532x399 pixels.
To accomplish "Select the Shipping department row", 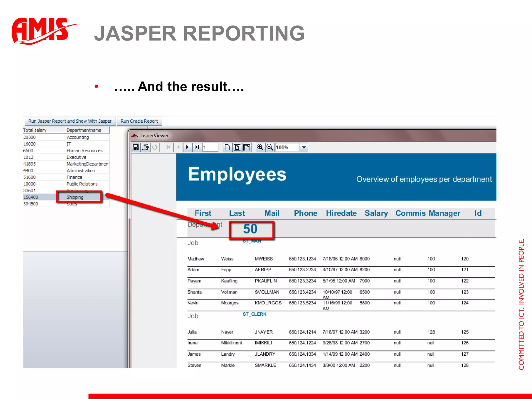I will coord(66,197).
